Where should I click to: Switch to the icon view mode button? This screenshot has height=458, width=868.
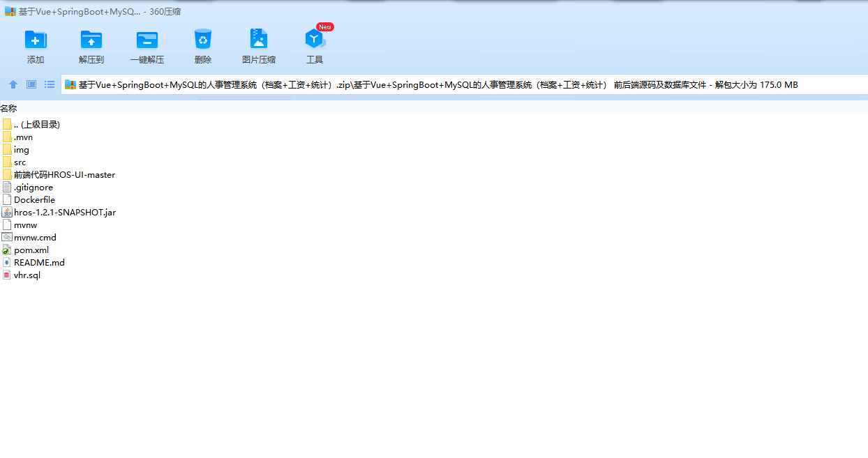31,84
